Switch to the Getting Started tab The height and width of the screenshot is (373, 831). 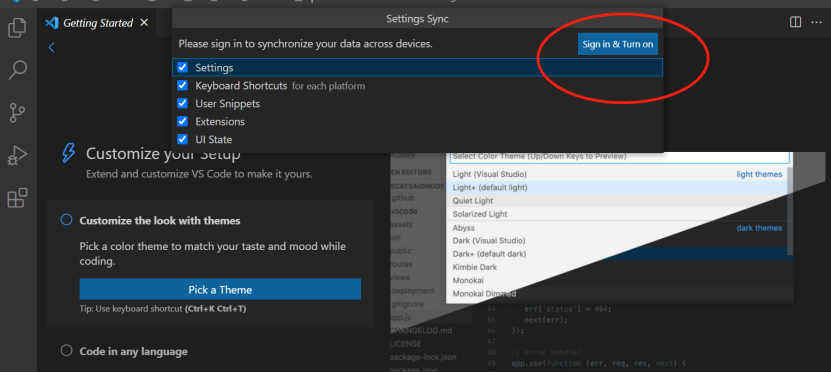[x=98, y=23]
